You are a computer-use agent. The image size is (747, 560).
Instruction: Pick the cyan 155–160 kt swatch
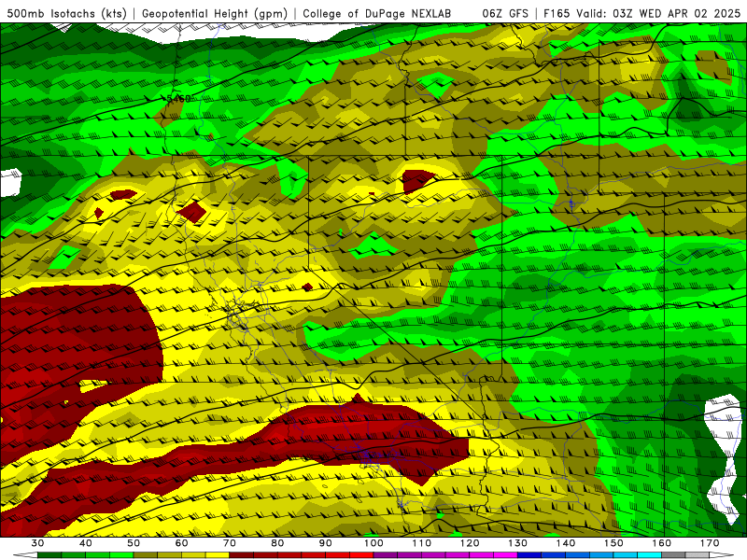[650, 555]
